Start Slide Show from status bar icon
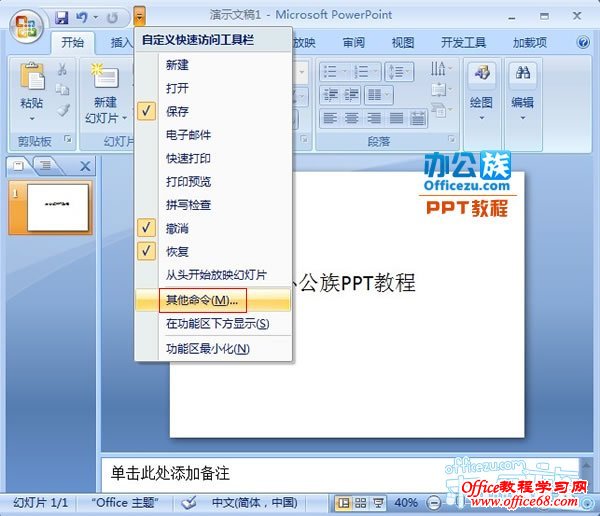The image size is (600, 516). [x=378, y=503]
